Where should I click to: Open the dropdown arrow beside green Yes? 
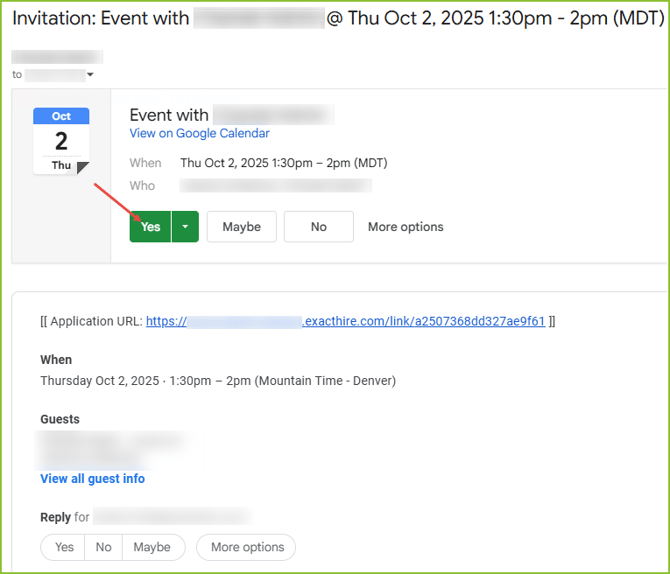pos(185,227)
